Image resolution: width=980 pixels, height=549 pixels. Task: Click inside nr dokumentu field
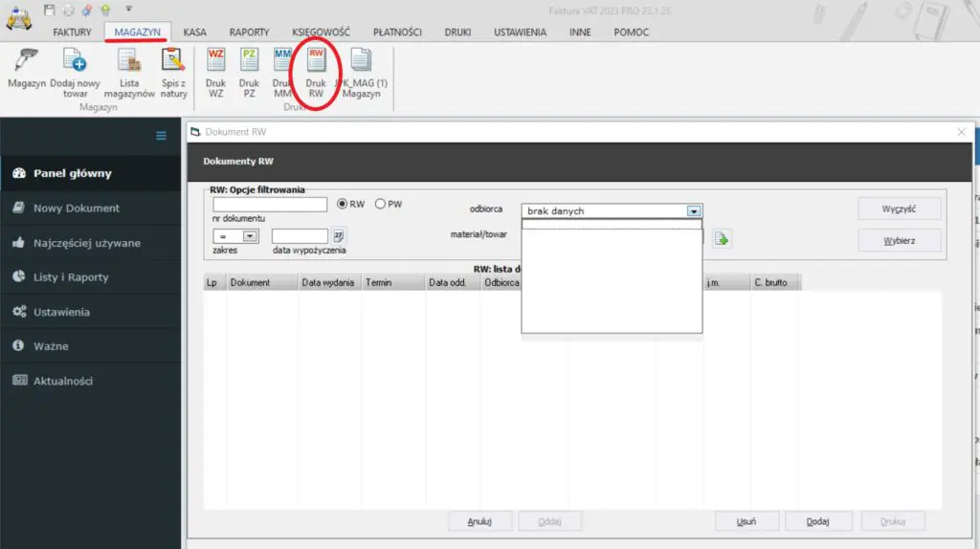coord(270,204)
